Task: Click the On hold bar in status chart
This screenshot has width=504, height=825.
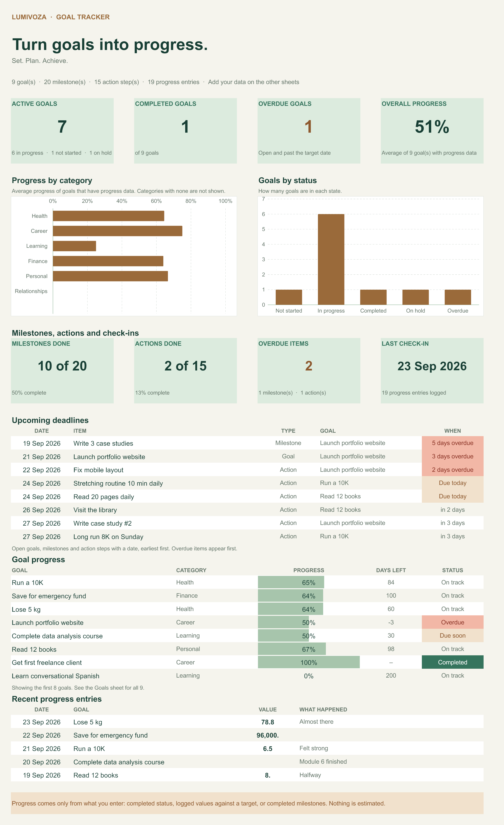Action: (415, 297)
